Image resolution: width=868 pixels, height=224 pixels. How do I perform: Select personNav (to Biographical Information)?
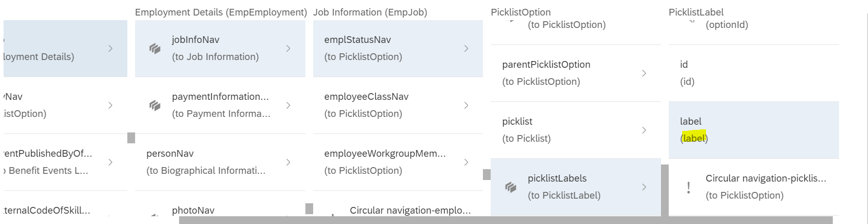(220, 162)
